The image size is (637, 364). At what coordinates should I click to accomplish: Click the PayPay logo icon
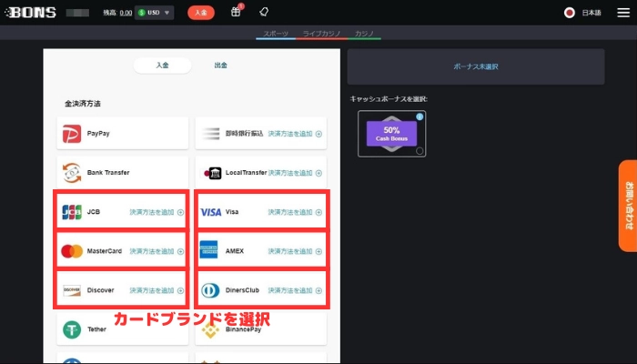point(72,134)
